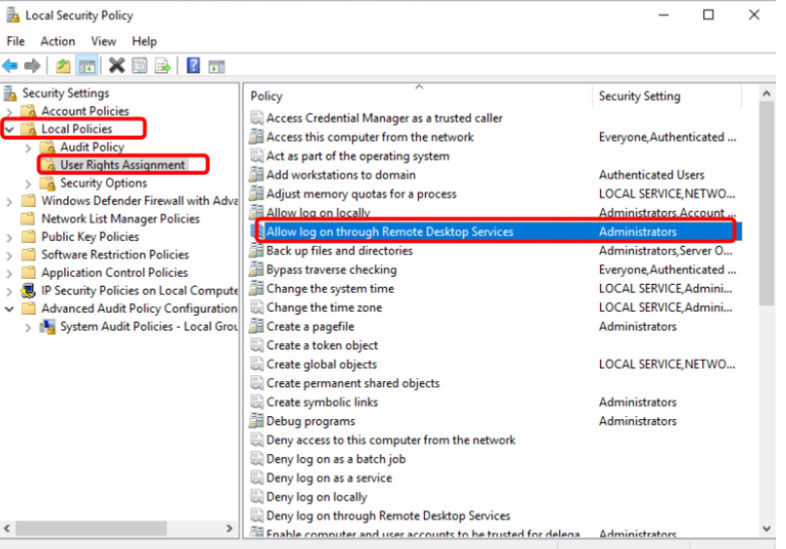Collapse the Local Policies node
786x549 pixels.
tap(9, 129)
